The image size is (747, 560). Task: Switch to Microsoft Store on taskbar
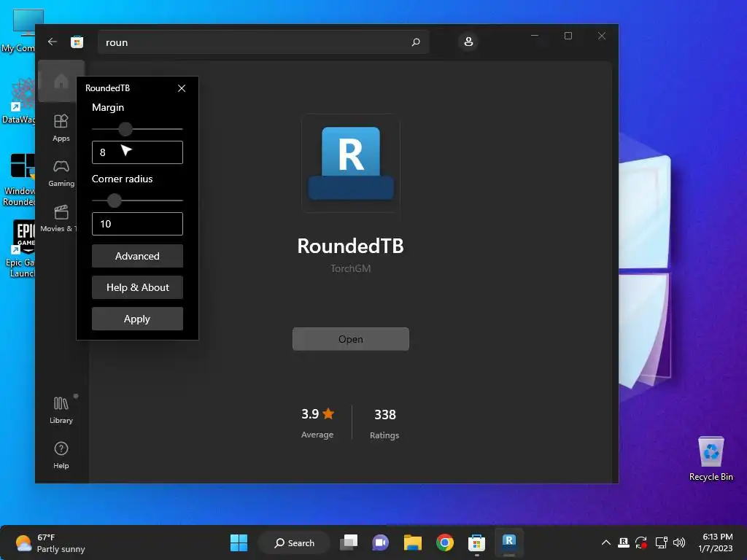pos(476,542)
